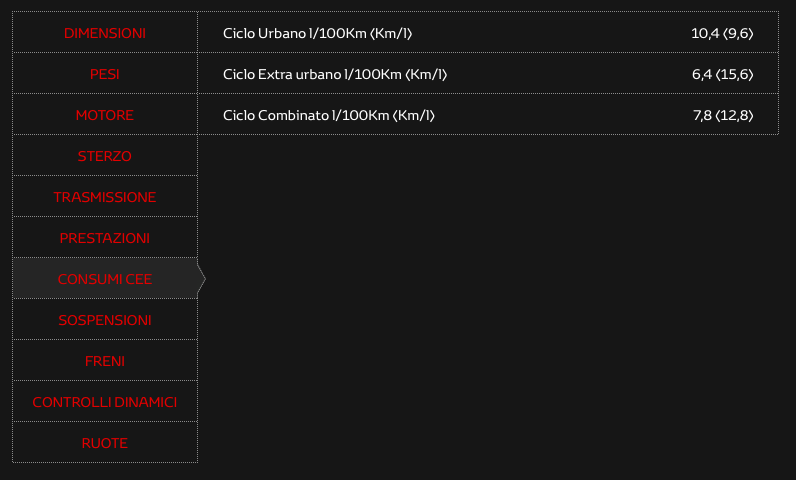Click the Ciclo Combinato row label
Viewport: 796px width, 480px height.
[x=329, y=116]
